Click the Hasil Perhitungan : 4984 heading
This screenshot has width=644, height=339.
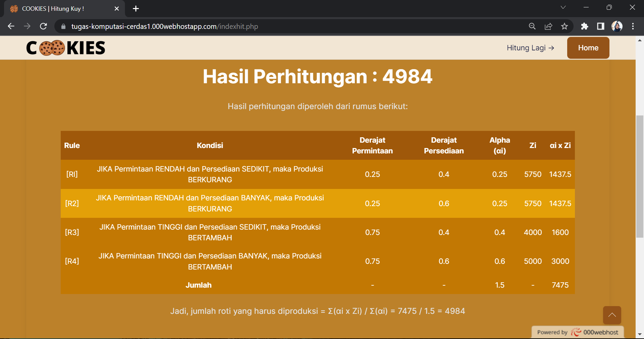pos(317,77)
